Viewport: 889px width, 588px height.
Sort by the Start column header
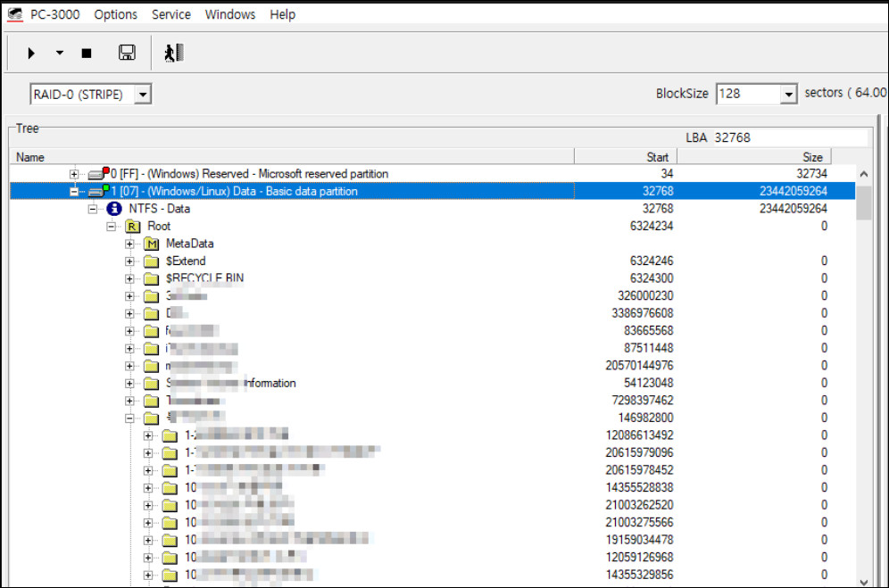626,157
